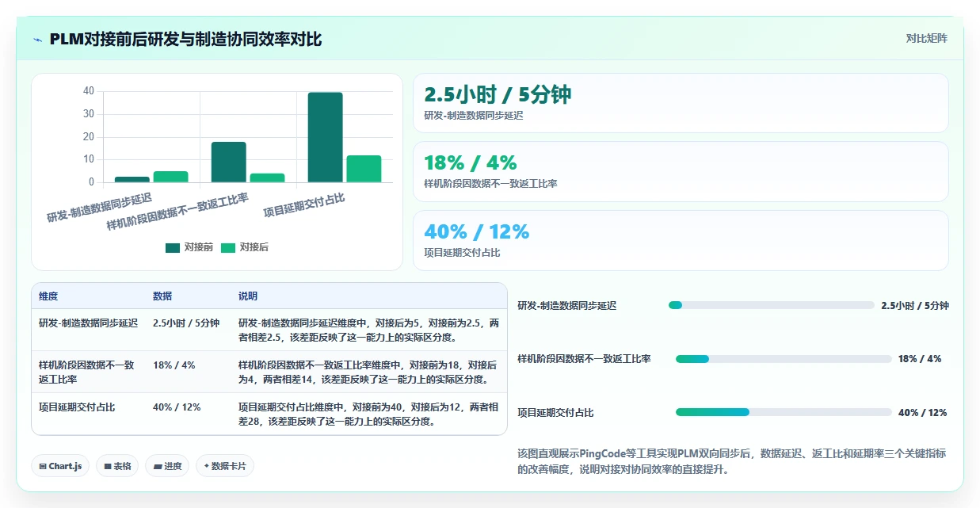Viewport: 980px width, 508px height.
Task: Click table cell 样机阶段因数据不一致返工比率
Action: point(88,372)
